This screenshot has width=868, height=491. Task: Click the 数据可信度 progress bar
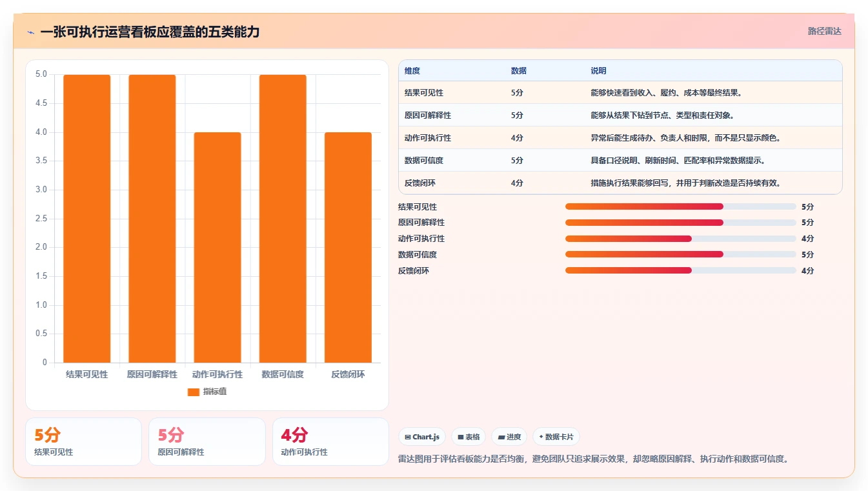pos(680,254)
